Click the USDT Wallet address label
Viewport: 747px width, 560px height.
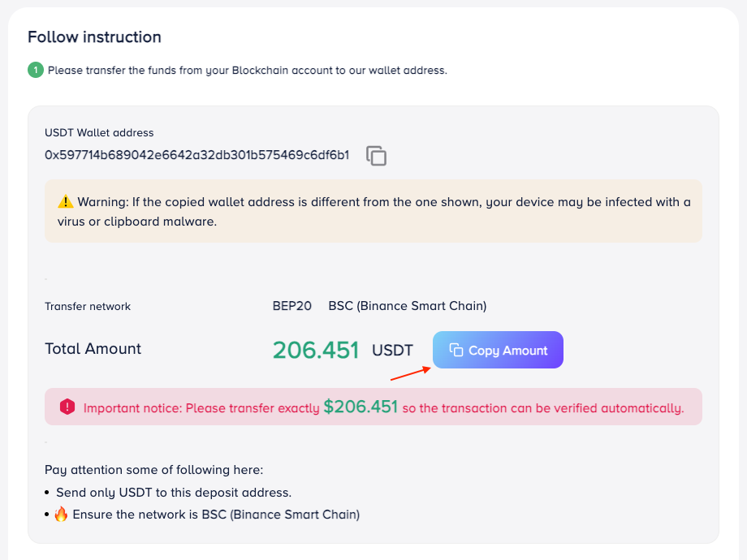tap(99, 132)
